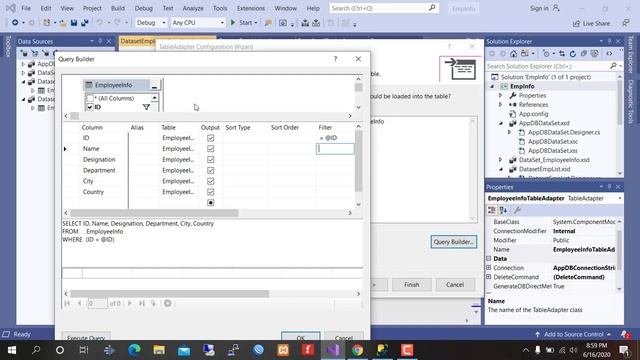Click the Save icon in toolbar
Viewport: 640px width, 360px height.
point(74,23)
